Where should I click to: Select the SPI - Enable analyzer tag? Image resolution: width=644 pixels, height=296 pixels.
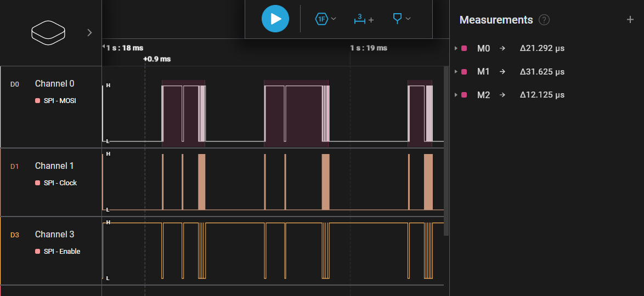point(58,251)
